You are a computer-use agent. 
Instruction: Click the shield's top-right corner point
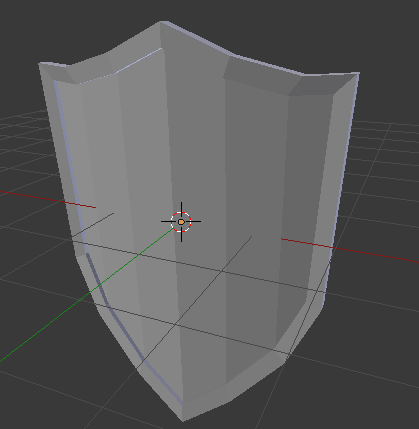point(358,74)
